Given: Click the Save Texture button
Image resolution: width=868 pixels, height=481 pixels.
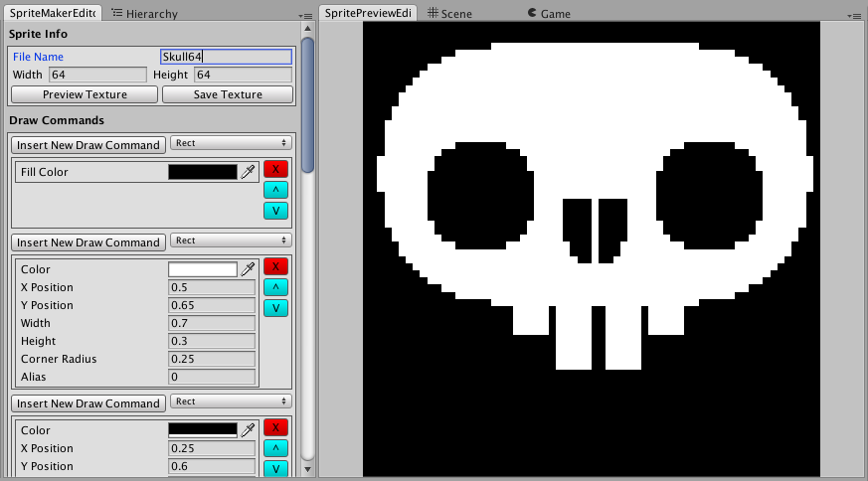Looking at the screenshot, I should (228, 94).
